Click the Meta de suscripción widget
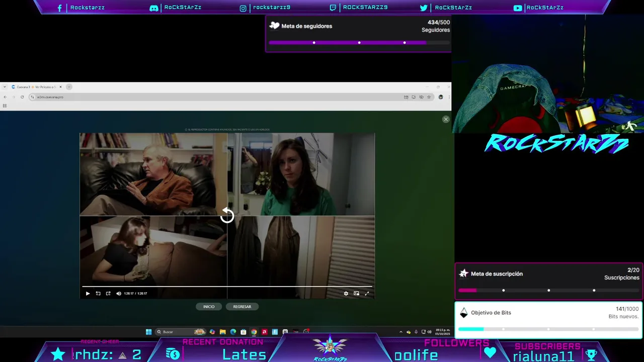Image resolution: width=644 pixels, height=362 pixels. (x=549, y=281)
